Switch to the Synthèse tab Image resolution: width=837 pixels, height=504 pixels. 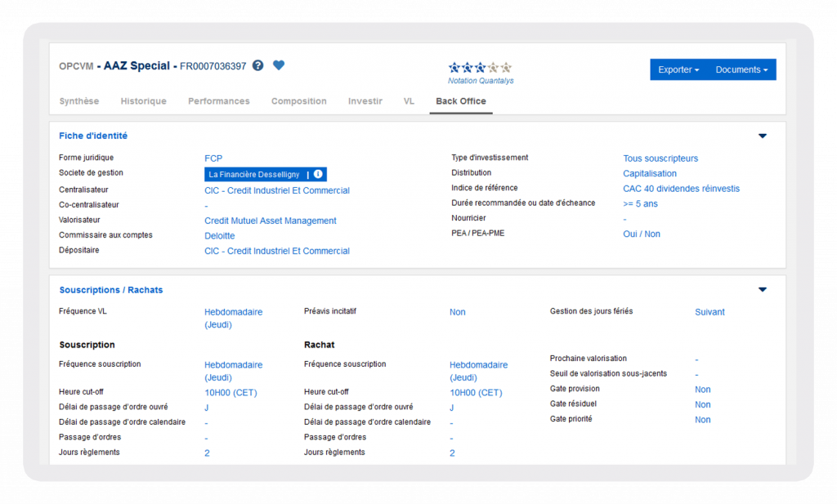79,101
